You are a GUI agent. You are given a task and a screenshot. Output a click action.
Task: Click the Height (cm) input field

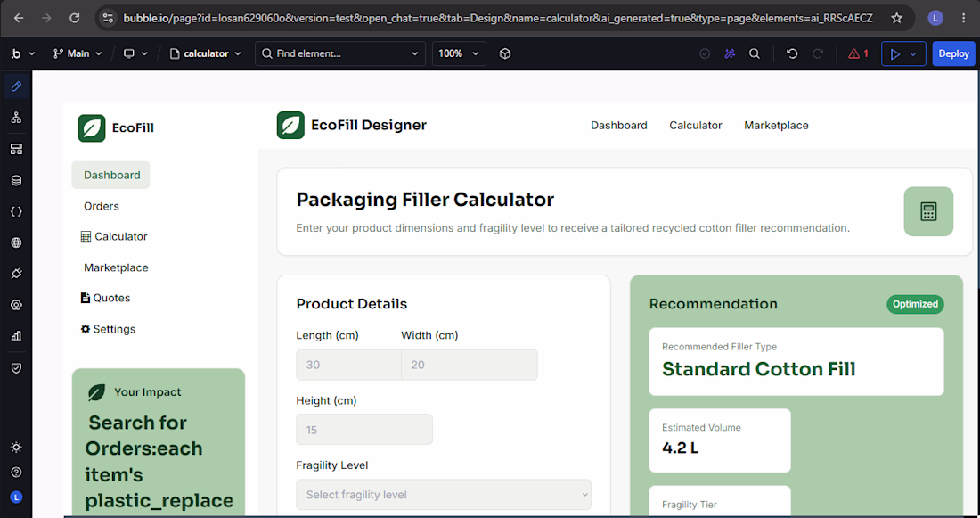click(x=364, y=430)
